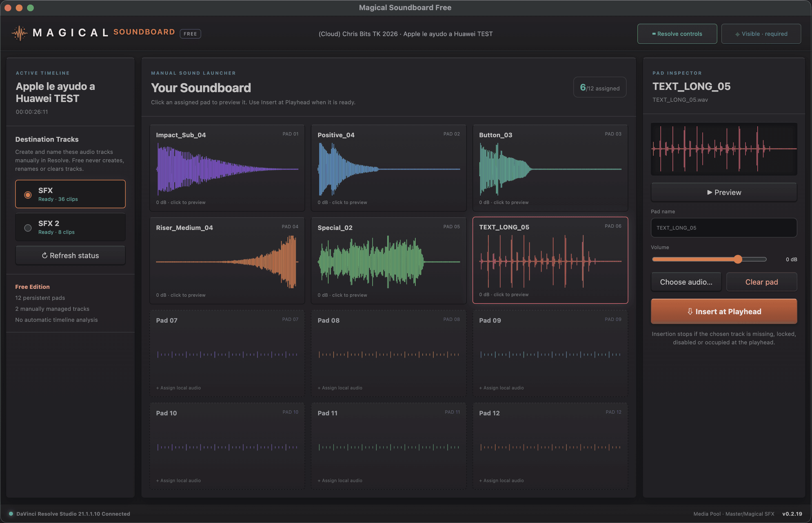The image size is (812, 523).
Task: Click the Visible · required button
Action: click(761, 34)
